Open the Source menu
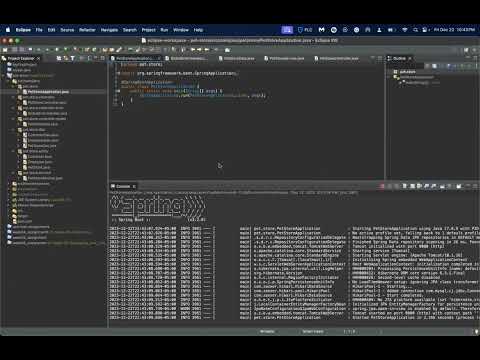 [x=67, y=30]
